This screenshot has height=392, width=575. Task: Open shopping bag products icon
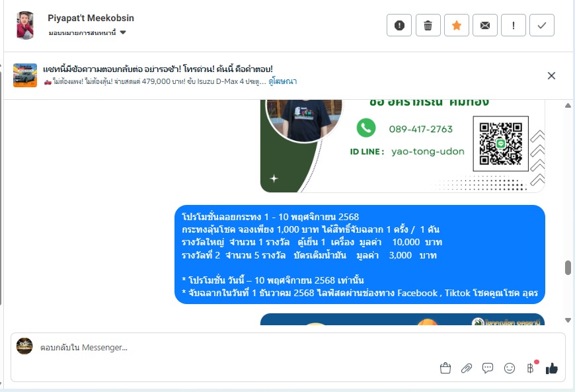445,368
